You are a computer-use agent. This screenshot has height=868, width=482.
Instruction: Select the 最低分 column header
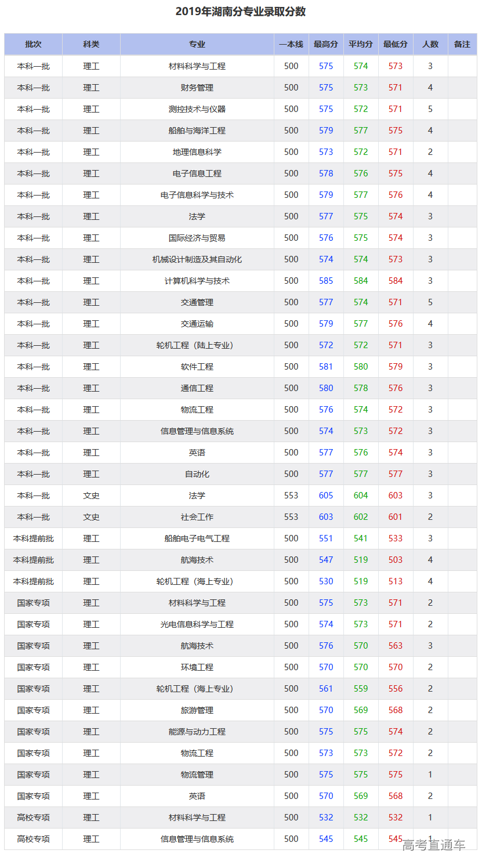coord(395,44)
